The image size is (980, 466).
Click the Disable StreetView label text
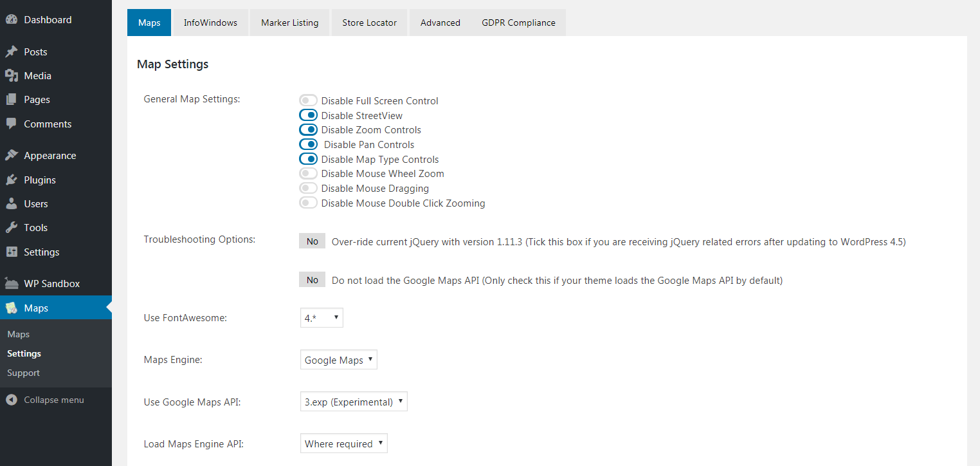pyautogui.click(x=362, y=115)
